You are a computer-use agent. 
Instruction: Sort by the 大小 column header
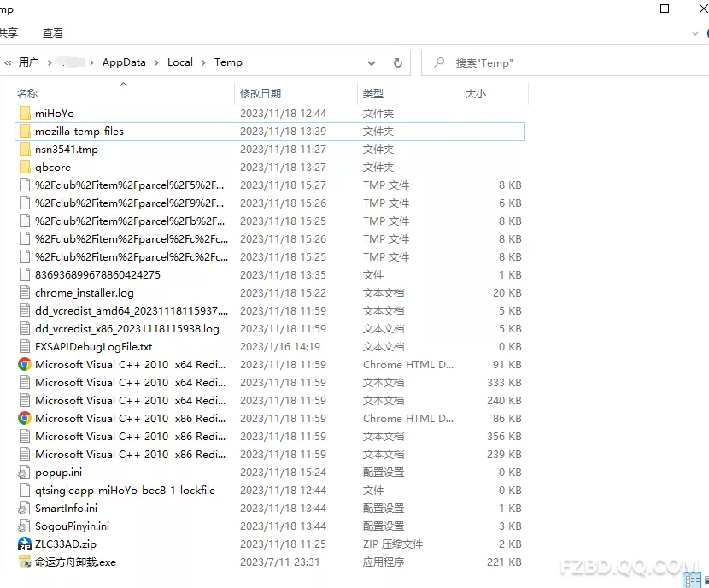coord(476,94)
